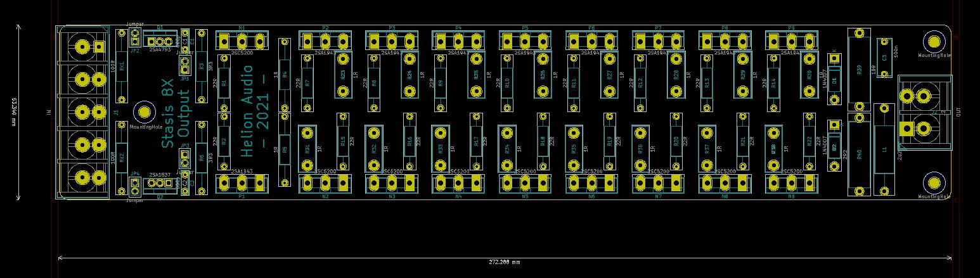
Task: Select the 272.288 mm width dimension label
Action: [504, 262]
